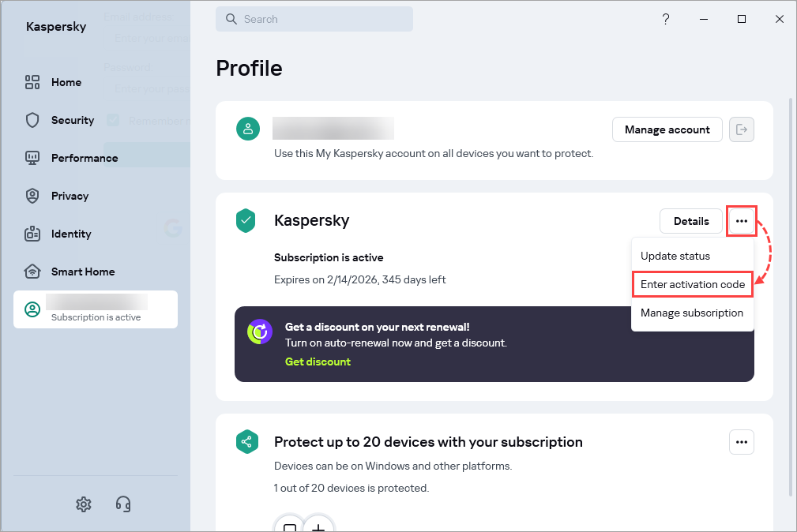The width and height of the screenshot is (797, 532).
Task: Select the profile entry showing Subscription is active
Action: click(x=95, y=309)
